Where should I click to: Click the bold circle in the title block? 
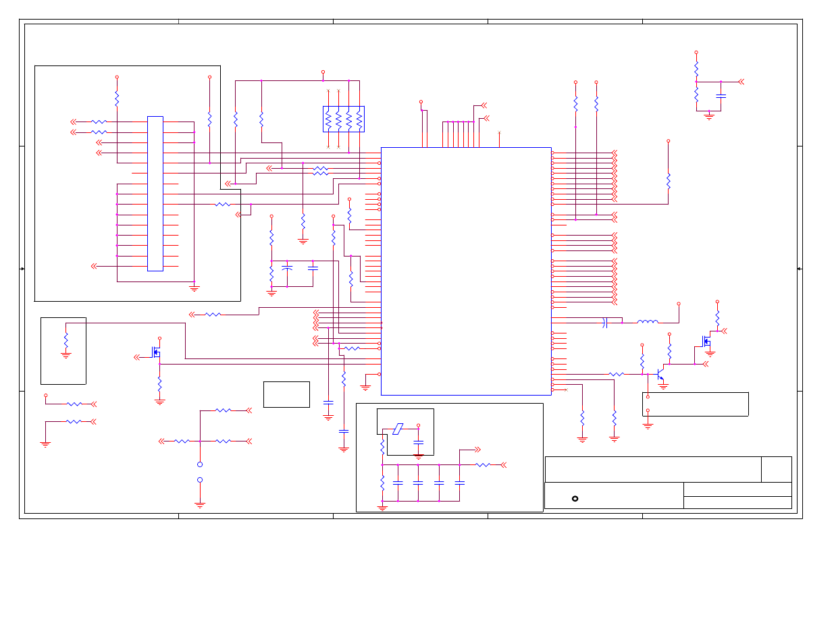[575, 499]
